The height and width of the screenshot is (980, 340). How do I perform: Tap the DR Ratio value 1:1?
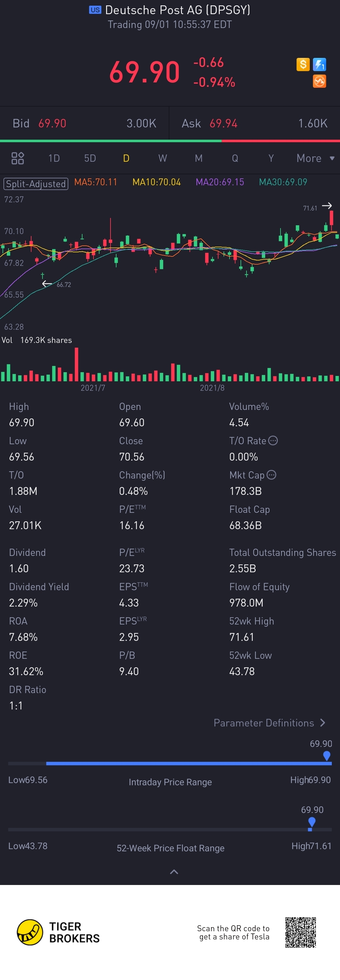point(16,706)
